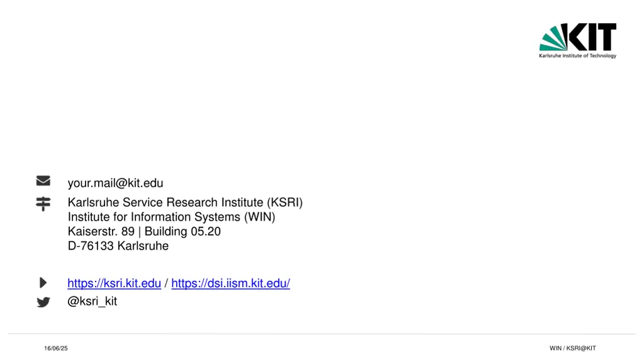Click the D-76133 Karlsruhe postal line
Screen dimensions: 644x362
click(118, 246)
